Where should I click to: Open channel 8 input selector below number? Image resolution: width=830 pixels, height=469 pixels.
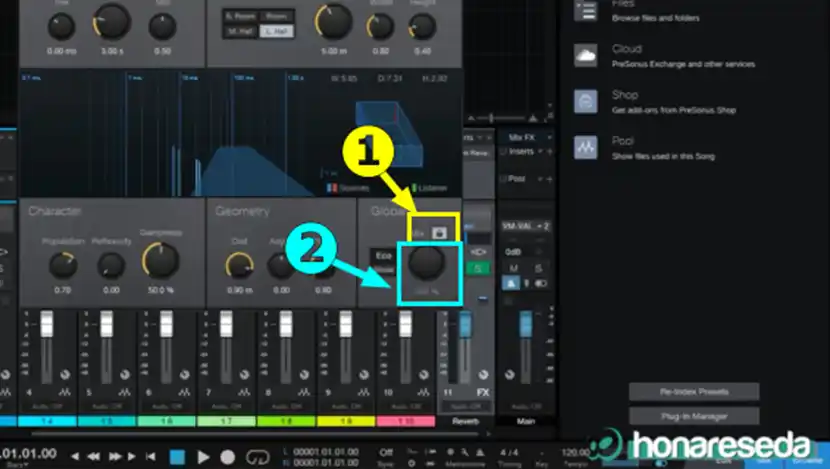(287, 407)
